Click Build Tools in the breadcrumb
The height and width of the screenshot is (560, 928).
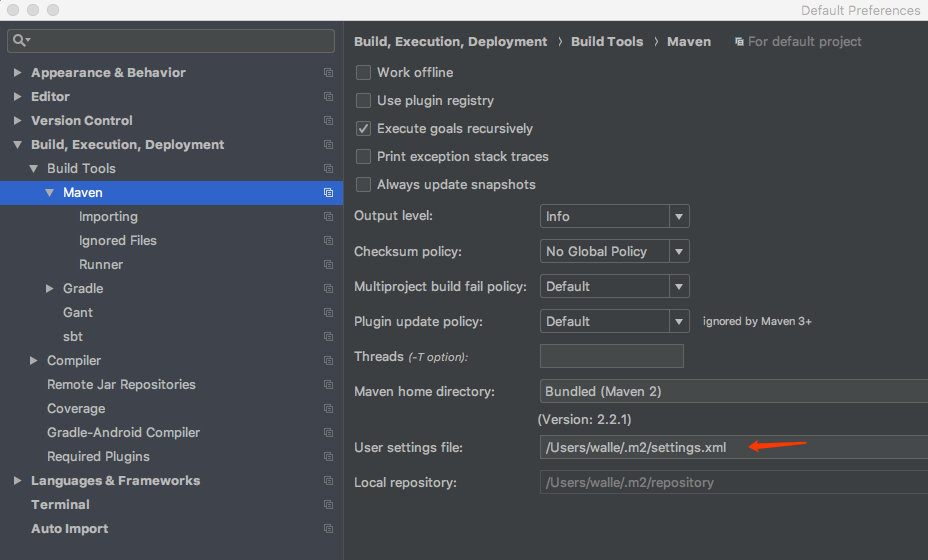(x=607, y=42)
